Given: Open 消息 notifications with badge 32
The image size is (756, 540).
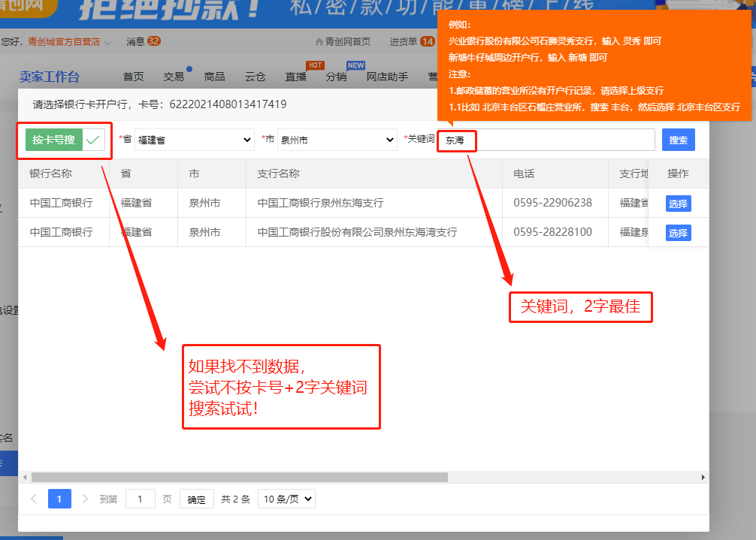Looking at the screenshot, I should coord(143,41).
